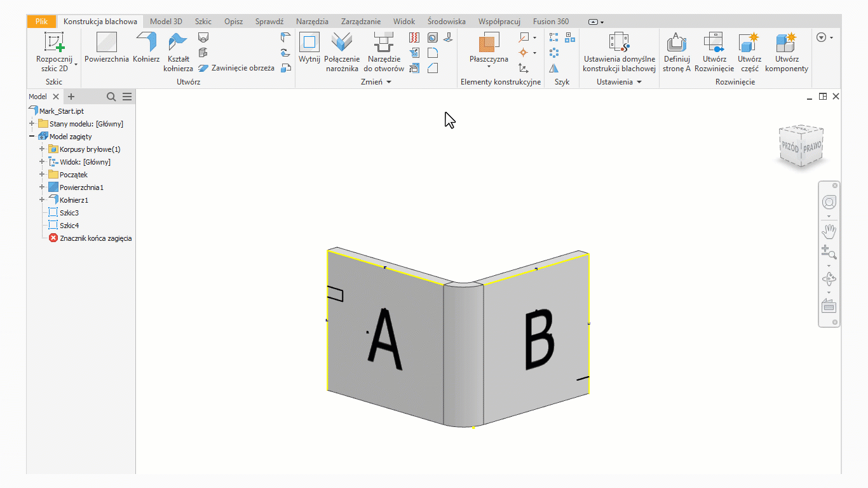This screenshot has height=488, width=868.
Task: Expand Korpusy bryłowe(1) node
Action: pos(43,149)
